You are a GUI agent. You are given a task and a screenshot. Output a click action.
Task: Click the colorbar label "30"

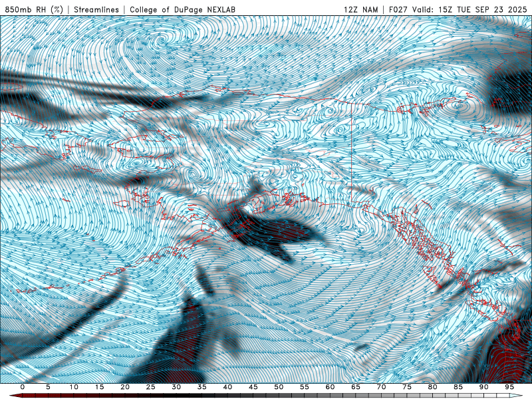click(x=176, y=387)
